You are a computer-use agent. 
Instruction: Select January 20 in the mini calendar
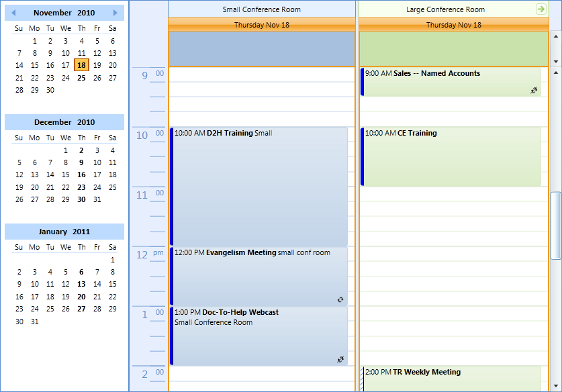click(81, 297)
